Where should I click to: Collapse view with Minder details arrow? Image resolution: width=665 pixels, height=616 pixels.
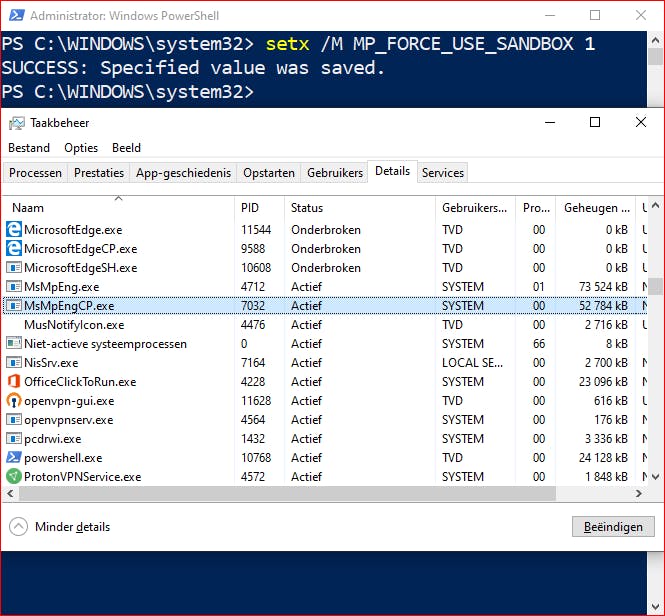(x=19, y=526)
